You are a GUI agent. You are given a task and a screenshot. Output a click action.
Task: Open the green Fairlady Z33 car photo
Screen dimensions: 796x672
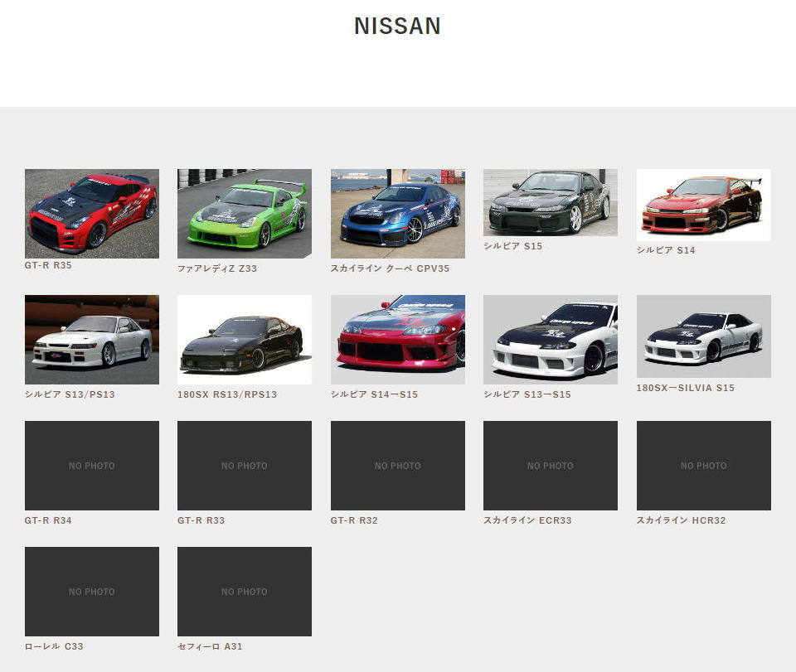(x=244, y=213)
